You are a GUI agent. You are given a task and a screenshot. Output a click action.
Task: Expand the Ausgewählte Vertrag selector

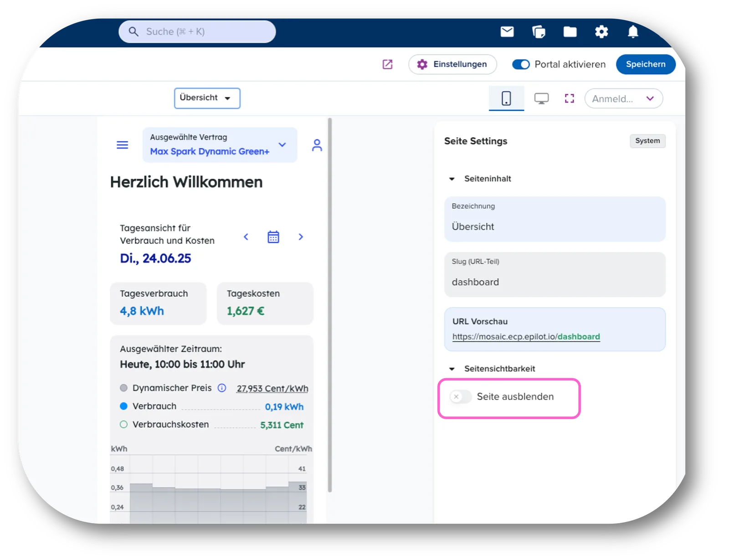pos(220,145)
